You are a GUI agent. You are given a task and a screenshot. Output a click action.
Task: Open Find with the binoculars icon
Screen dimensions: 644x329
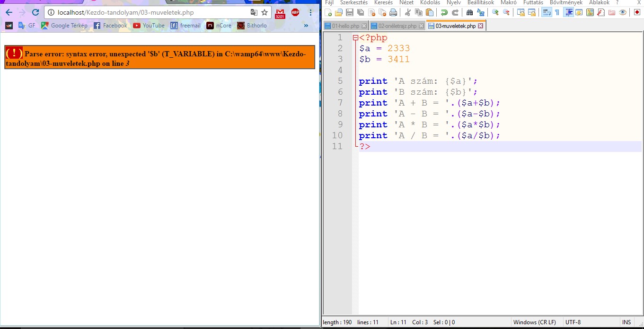[x=469, y=12]
